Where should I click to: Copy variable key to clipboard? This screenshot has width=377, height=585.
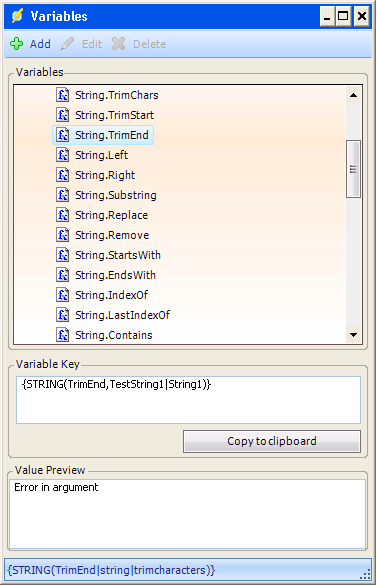(x=272, y=441)
